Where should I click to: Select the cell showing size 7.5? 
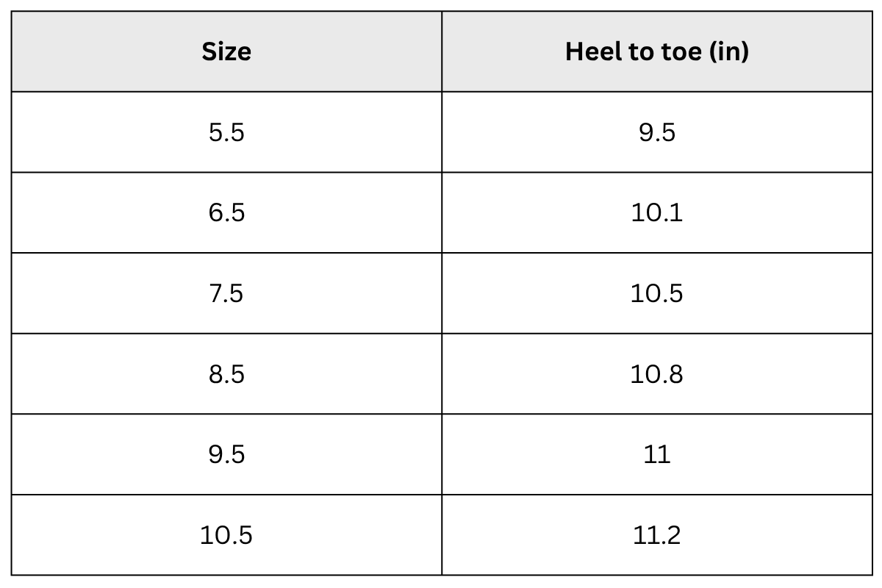click(x=226, y=293)
